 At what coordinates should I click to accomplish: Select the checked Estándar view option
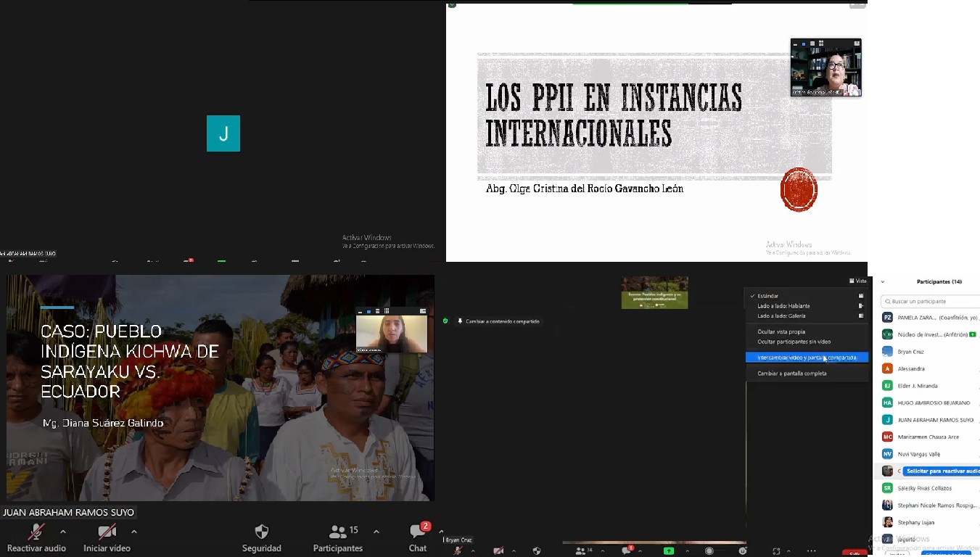[x=768, y=296]
